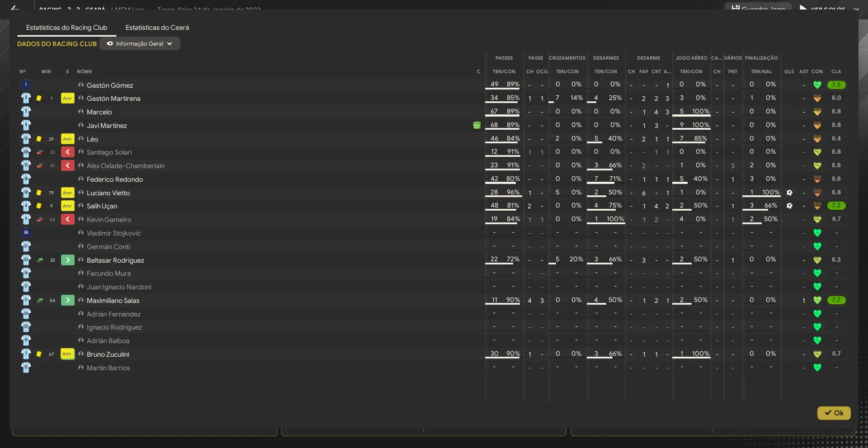Sort by the NOME column header
Image resolution: width=868 pixels, height=448 pixels.
[85, 71]
